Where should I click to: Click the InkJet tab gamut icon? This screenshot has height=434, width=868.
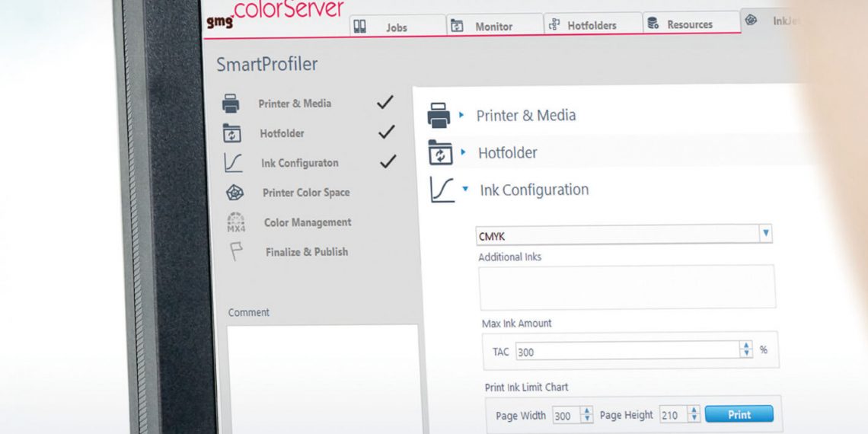coord(751,21)
